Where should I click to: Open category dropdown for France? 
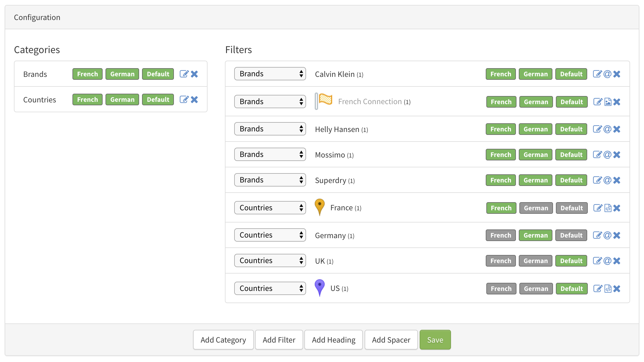point(270,208)
